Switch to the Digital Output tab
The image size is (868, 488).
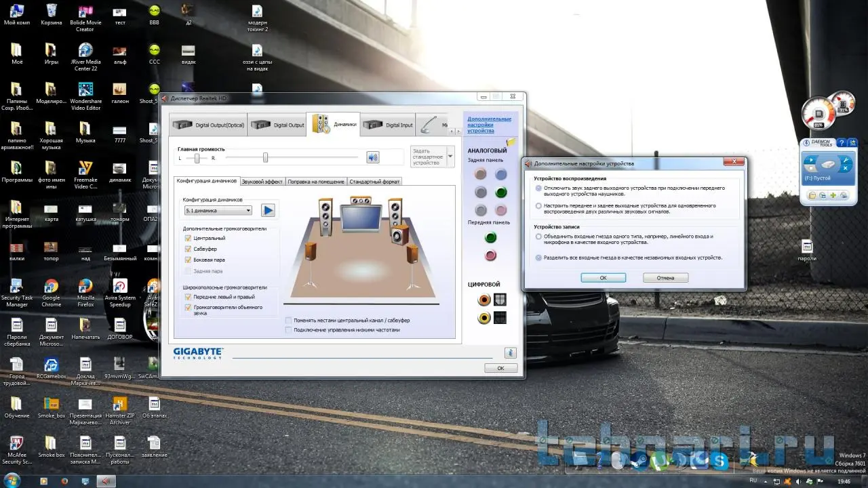[x=277, y=125]
